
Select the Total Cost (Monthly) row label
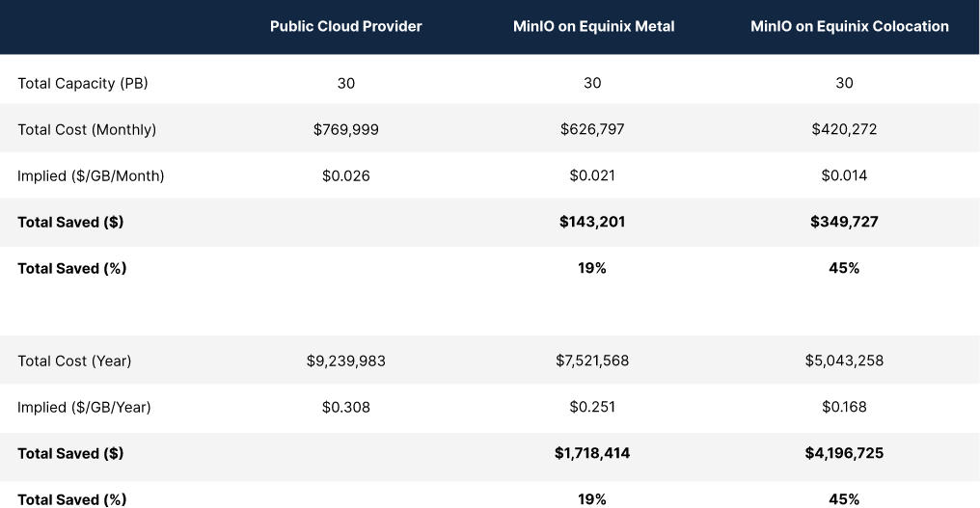click(87, 129)
